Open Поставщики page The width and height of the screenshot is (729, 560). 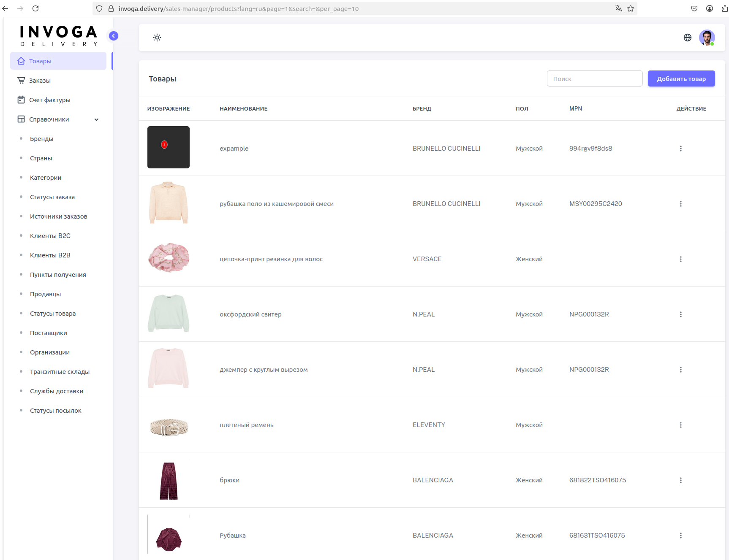tap(49, 333)
